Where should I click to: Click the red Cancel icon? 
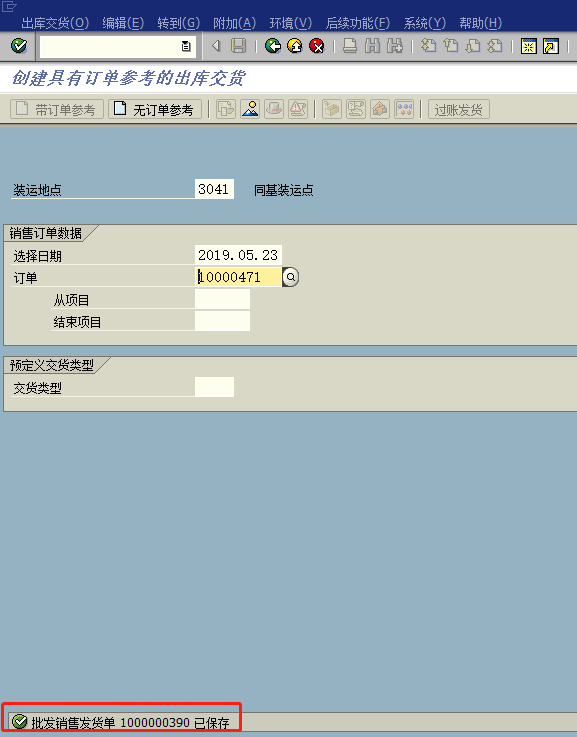(317, 46)
